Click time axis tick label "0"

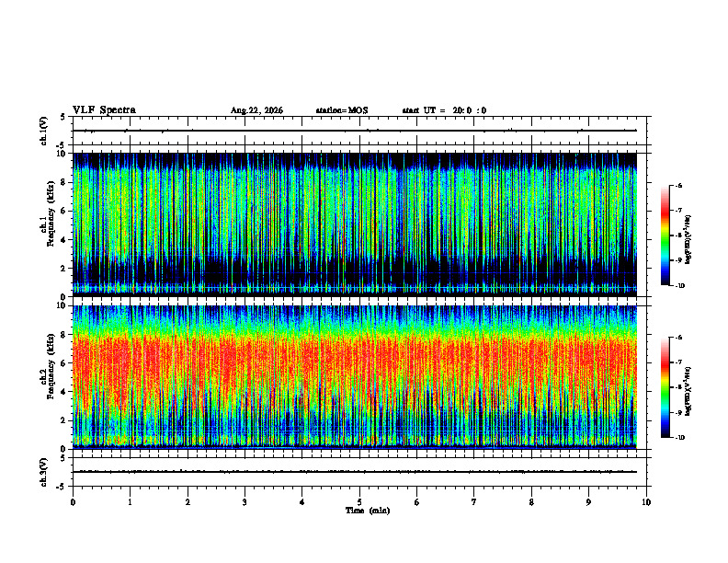click(x=73, y=502)
